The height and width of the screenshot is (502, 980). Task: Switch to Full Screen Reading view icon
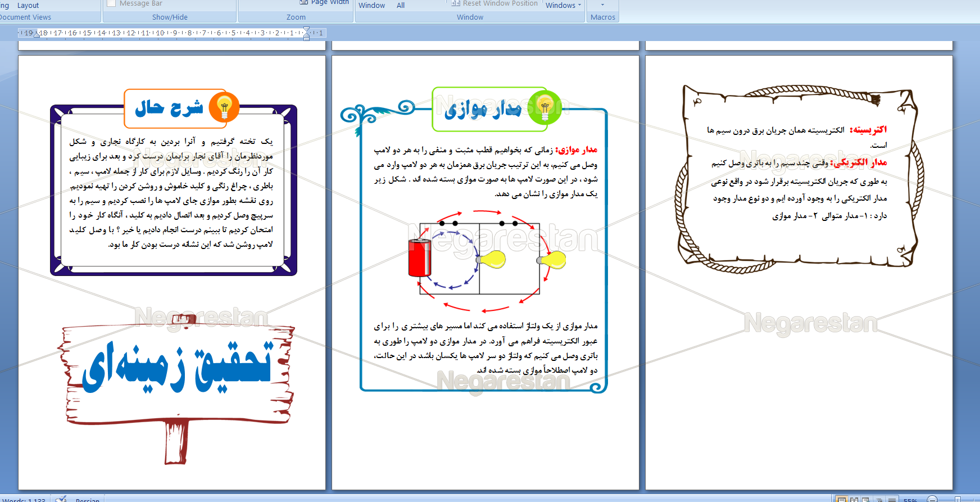[854, 499]
